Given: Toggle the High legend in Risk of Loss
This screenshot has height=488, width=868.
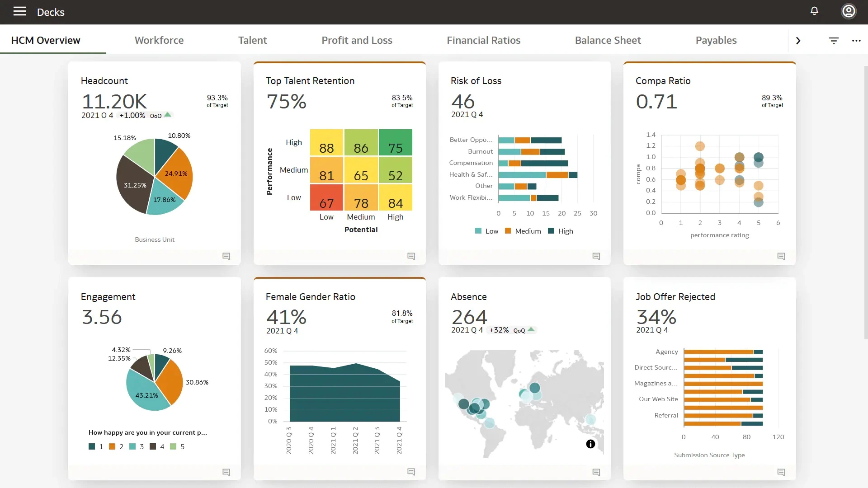Looking at the screenshot, I should pos(561,231).
